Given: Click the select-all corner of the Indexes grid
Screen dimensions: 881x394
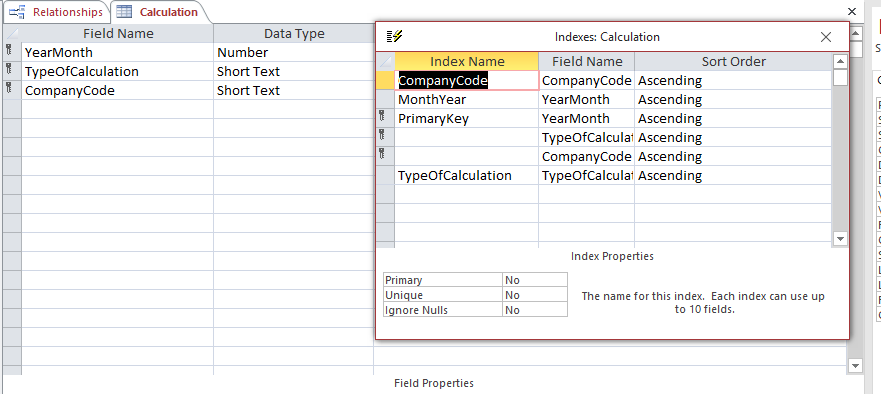Looking at the screenshot, I should click(385, 61).
